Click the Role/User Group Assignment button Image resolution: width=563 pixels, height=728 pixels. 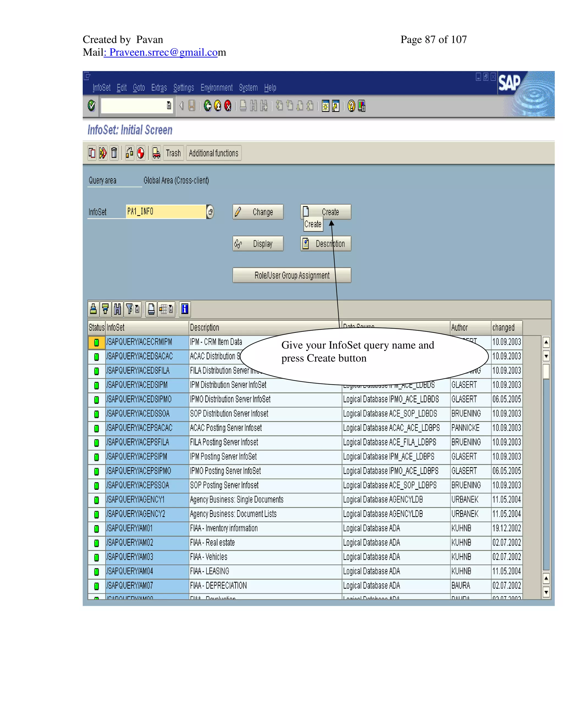292,275
